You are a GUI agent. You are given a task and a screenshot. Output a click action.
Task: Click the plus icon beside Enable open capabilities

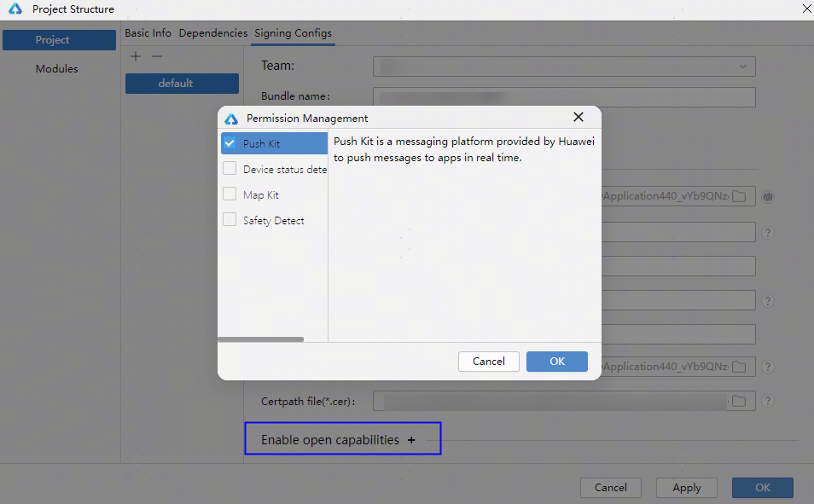411,440
